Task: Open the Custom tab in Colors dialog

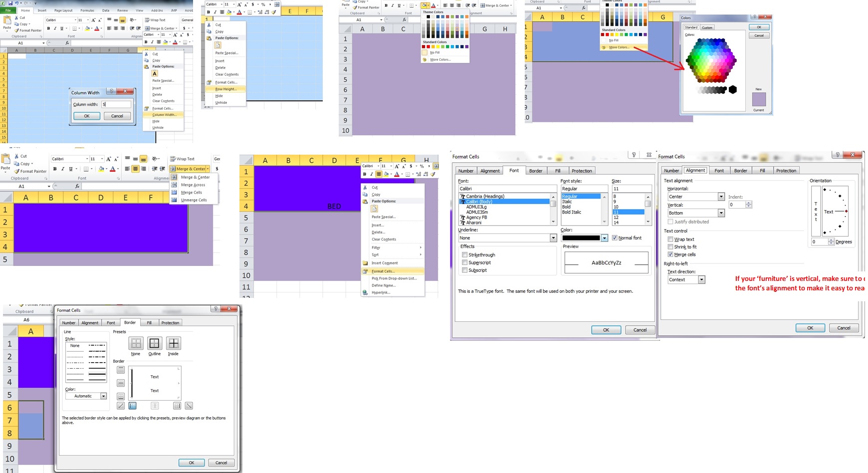Action: 707,27
